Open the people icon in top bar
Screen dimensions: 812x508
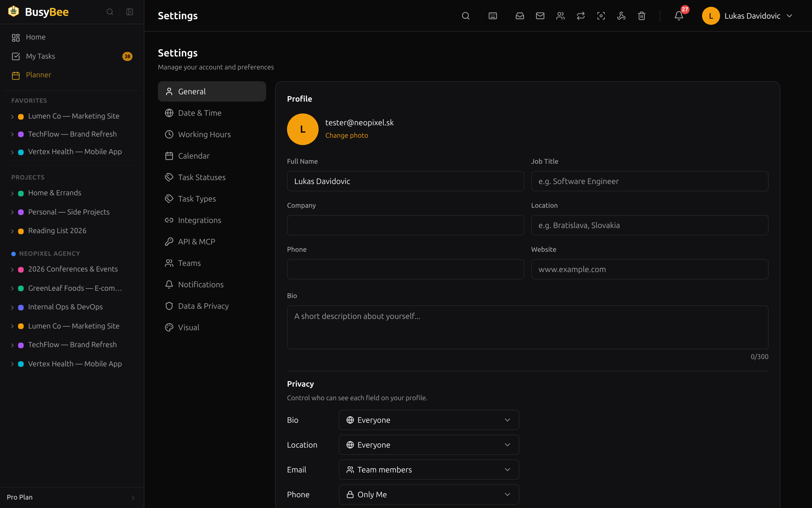coord(560,16)
